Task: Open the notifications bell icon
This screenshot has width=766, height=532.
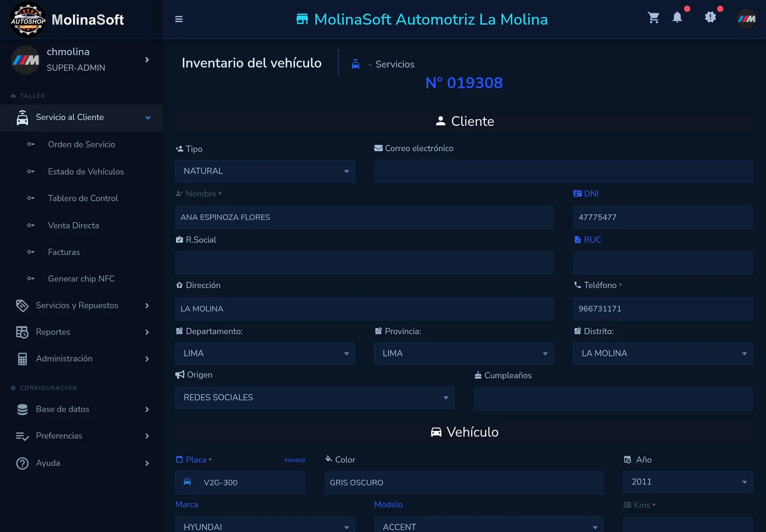Action: pyautogui.click(x=677, y=18)
